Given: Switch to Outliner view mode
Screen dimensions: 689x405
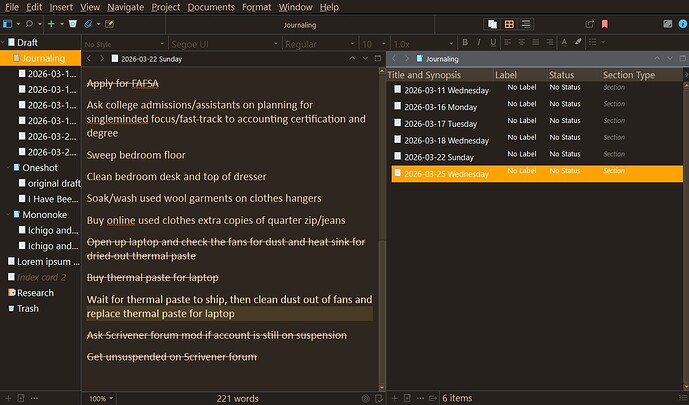Looking at the screenshot, I should pyautogui.click(x=526, y=24).
